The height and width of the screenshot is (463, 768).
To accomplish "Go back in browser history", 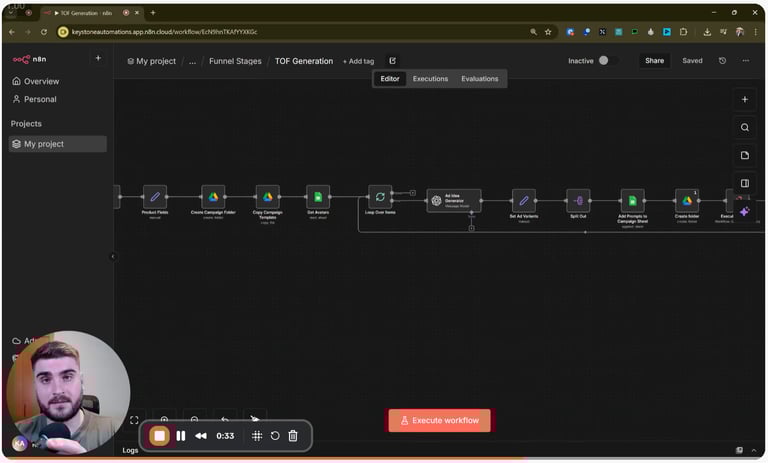I will (x=12, y=32).
